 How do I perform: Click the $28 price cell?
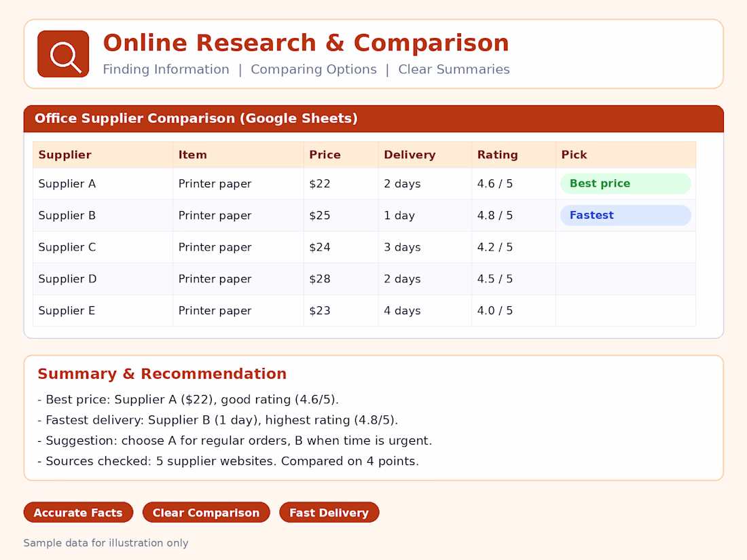click(341, 279)
